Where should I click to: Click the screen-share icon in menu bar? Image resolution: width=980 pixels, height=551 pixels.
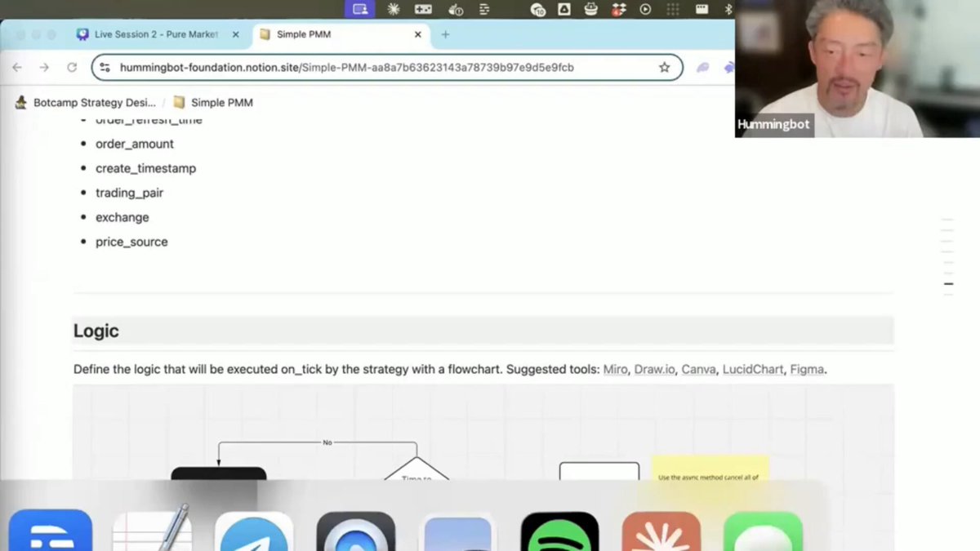pyautogui.click(x=360, y=9)
